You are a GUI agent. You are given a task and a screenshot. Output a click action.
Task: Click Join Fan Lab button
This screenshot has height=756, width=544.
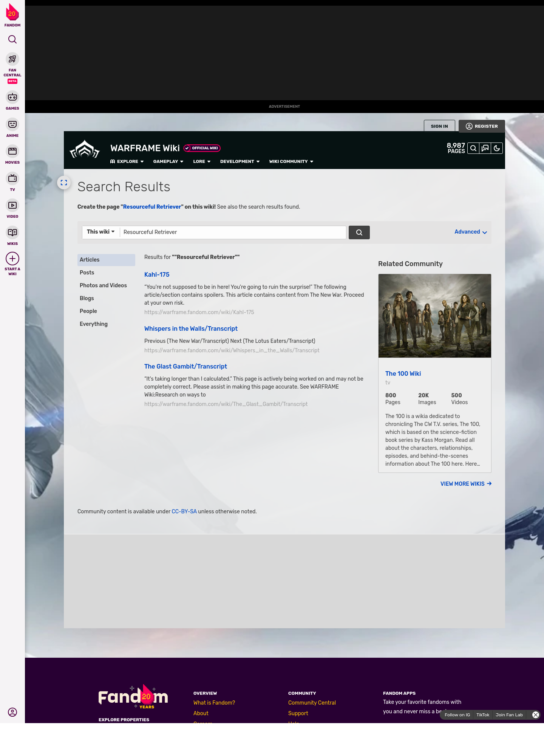tap(509, 715)
